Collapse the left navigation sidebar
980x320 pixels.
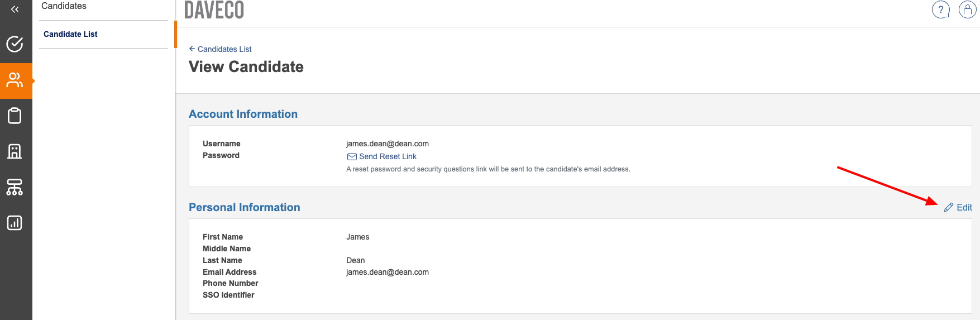[15, 9]
